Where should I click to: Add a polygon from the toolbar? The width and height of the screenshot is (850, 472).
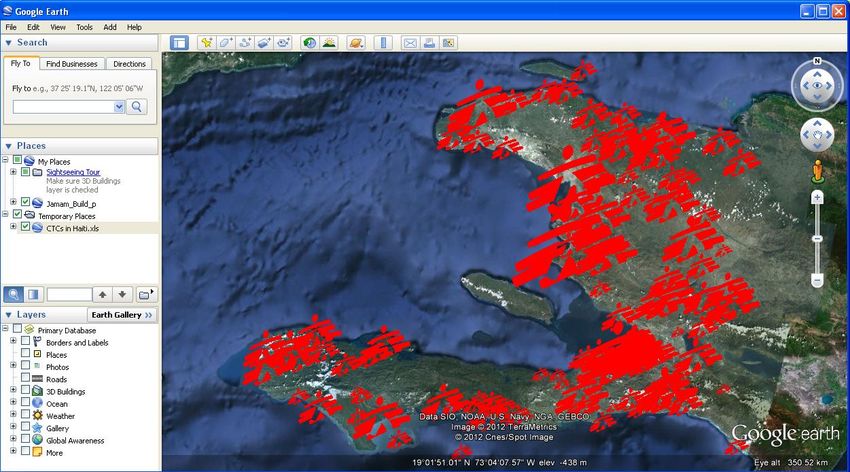pos(226,43)
